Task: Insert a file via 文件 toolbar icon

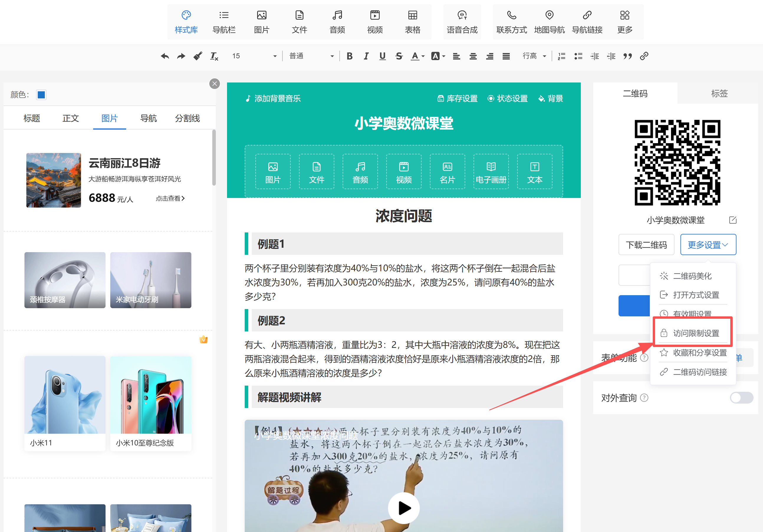Action: pyautogui.click(x=300, y=22)
